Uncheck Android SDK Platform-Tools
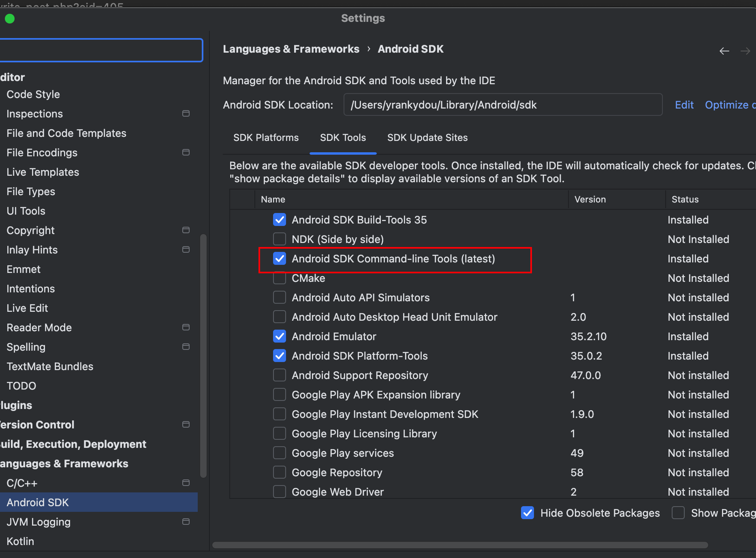 tap(280, 356)
